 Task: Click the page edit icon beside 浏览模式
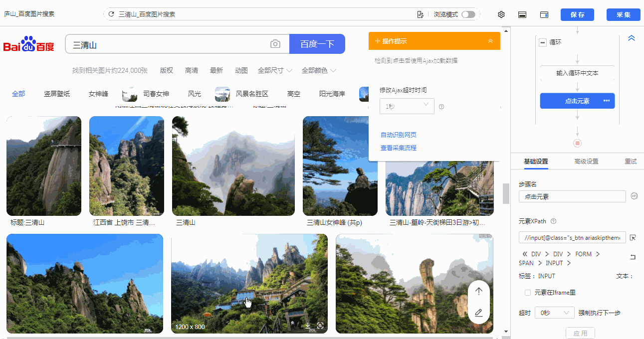tap(421, 14)
